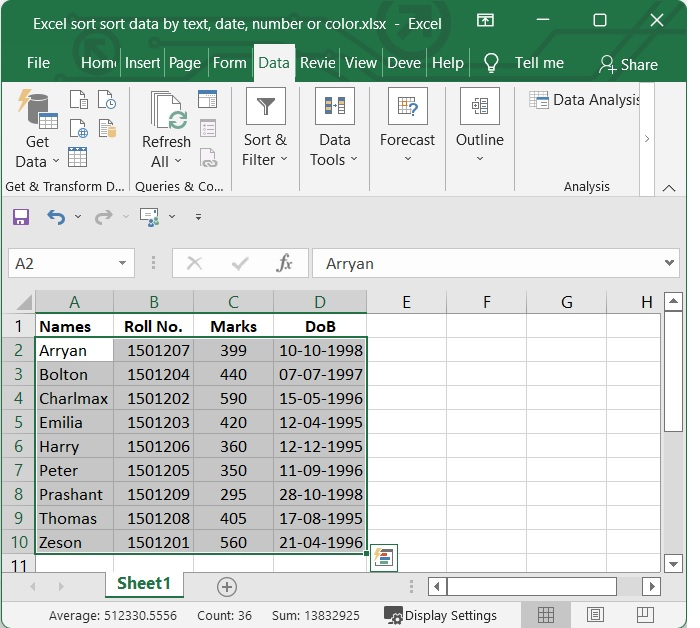Image resolution: width=700 pixels, height=628 pixels.
Task: Click the Share button
Action: coord(628,64)
